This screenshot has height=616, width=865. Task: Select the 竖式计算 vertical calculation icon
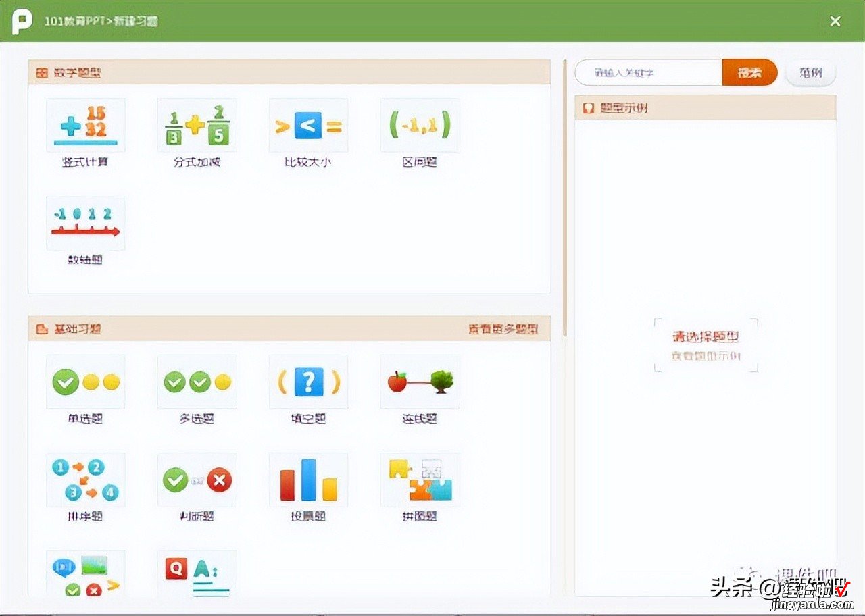click(85, 126)
